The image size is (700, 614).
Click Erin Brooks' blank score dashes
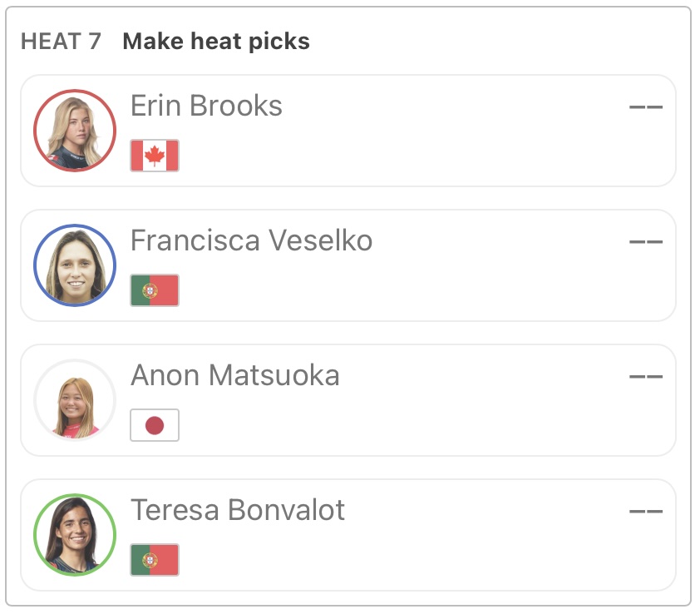coord(646,106)
